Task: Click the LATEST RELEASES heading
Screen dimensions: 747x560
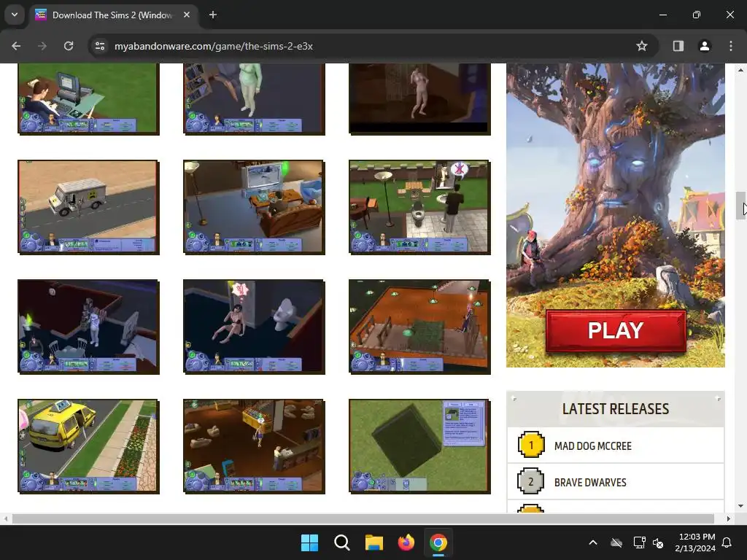Action: 616,409
